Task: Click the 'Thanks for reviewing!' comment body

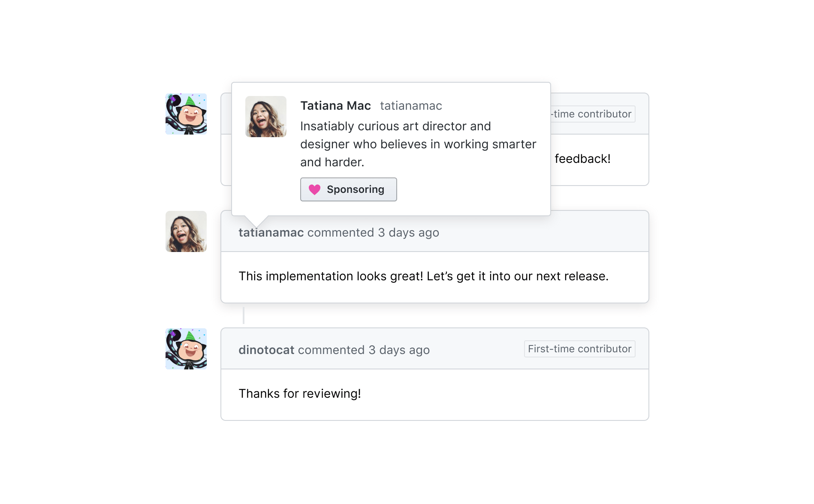Action: [x=300, y=394]
